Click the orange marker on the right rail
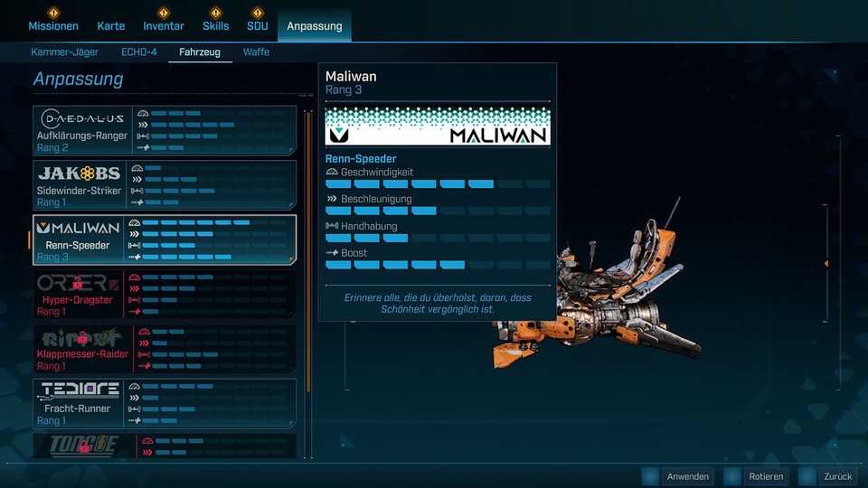This screenshot has width=868, height=488. (x=826, y=263)
